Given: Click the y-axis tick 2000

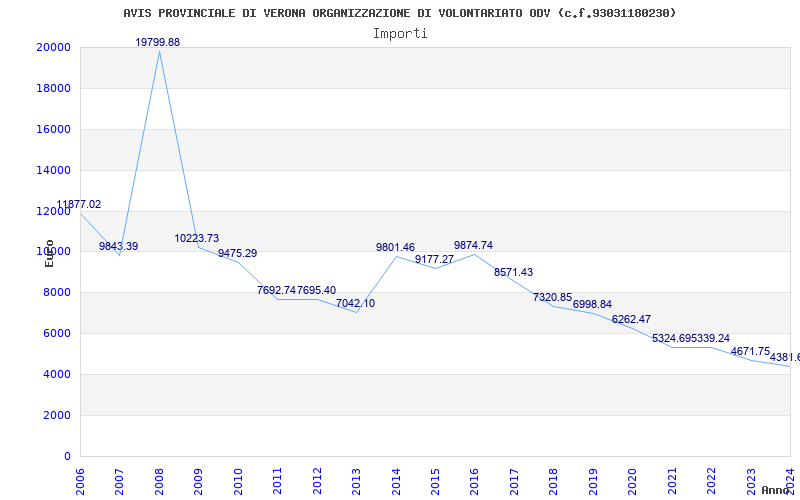Looking at the screenshot, I should click(x=56, y=415).
